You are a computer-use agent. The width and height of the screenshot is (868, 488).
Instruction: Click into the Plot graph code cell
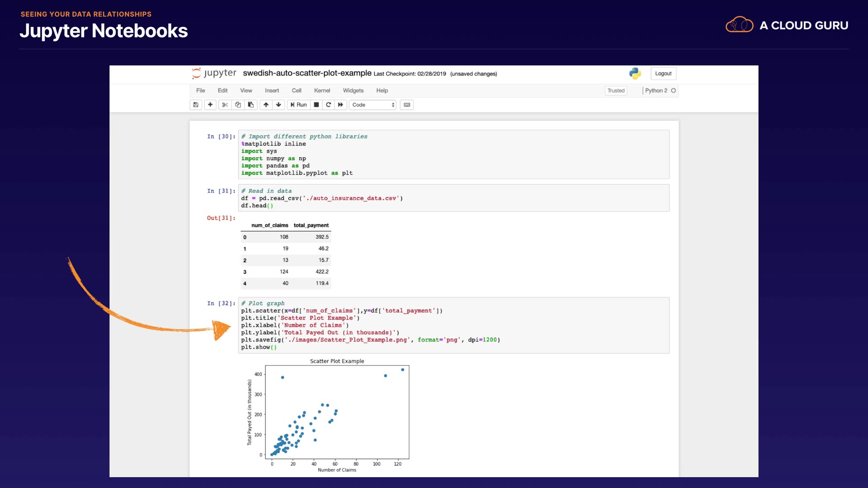click(453, 325)
